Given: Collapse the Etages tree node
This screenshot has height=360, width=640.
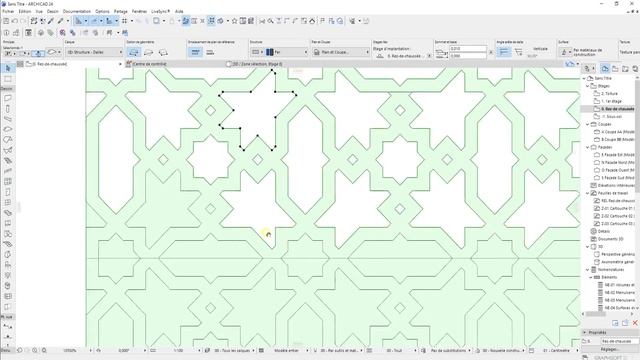Looking at the screenshot, I should (588, 86).
